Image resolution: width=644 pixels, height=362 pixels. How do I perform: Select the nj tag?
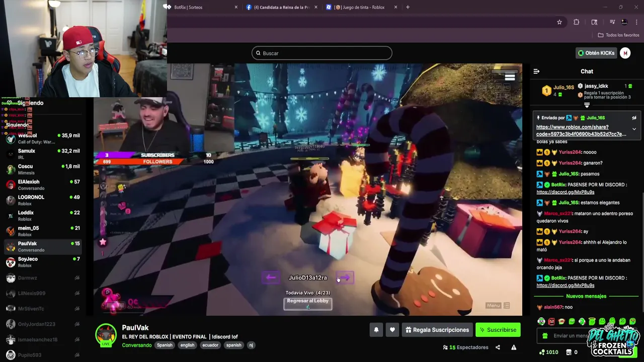point(251,345)
